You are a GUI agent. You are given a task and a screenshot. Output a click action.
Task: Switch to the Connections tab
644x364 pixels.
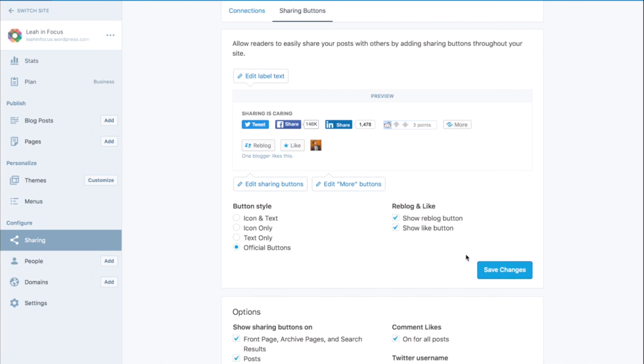(x=247, y=10)
